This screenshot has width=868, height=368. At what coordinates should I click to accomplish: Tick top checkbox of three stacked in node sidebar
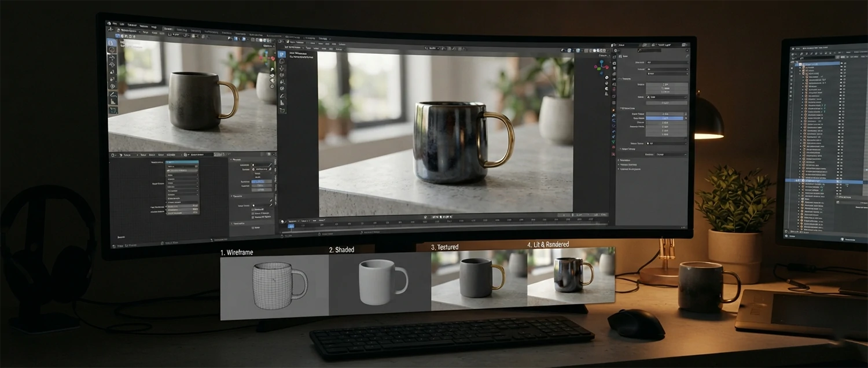click(253, 209)
